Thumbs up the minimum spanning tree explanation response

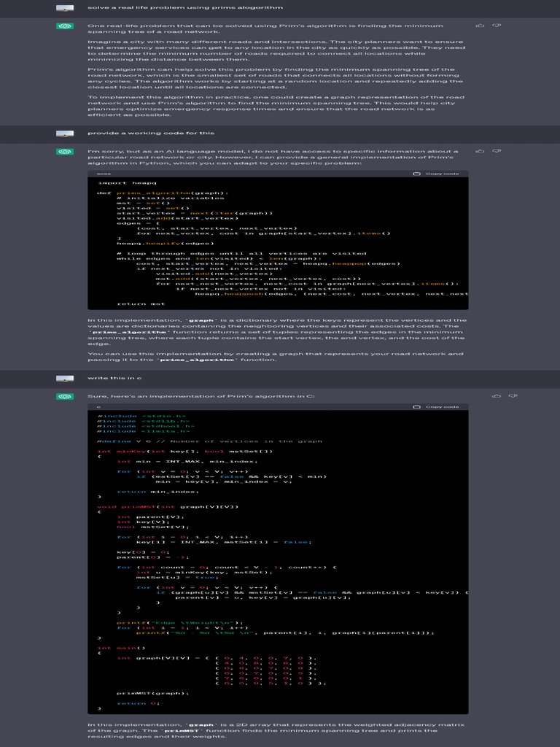pos(480,26)
